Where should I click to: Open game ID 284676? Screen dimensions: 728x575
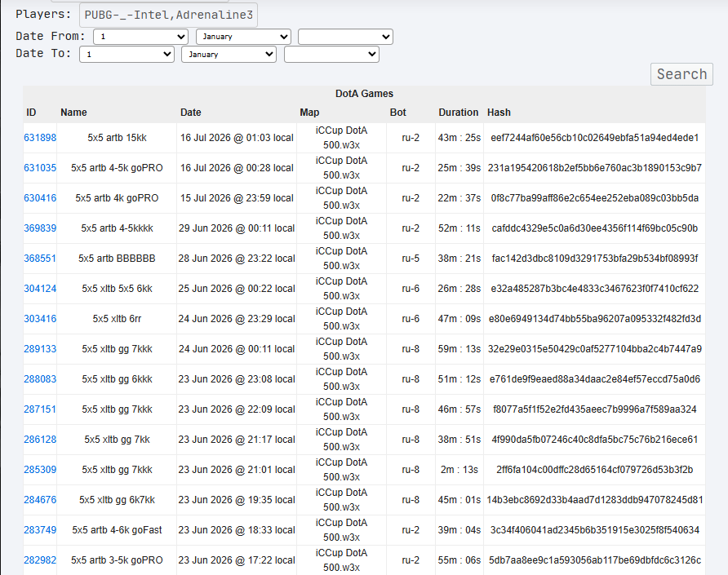tap(40, 500)
